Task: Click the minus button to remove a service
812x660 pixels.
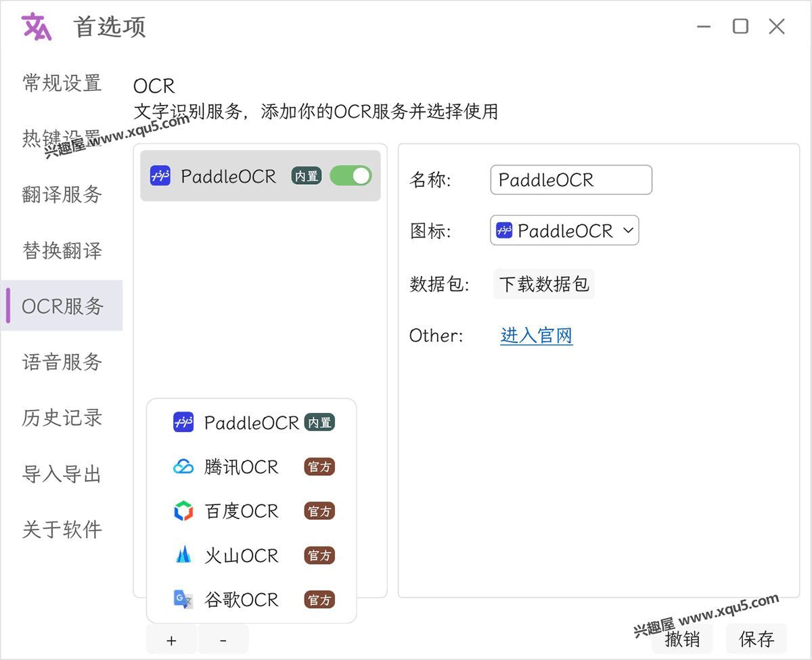Action: pyautogui.click(x=223, y=640)
